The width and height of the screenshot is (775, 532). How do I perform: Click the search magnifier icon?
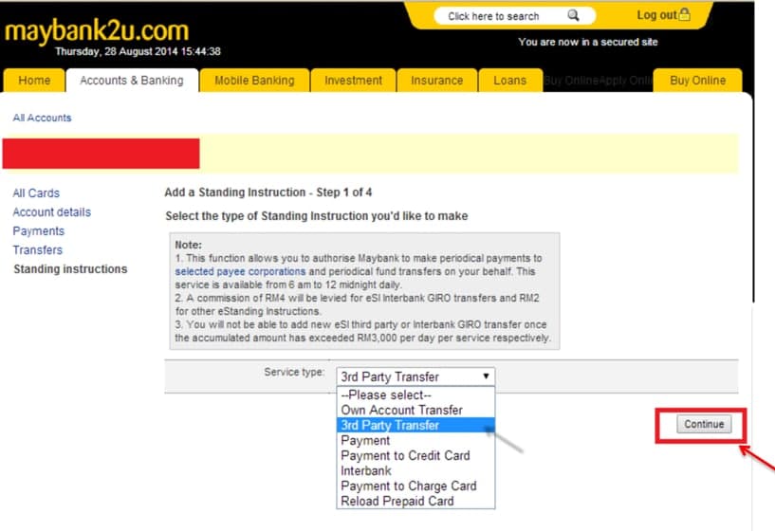(573, 16)
